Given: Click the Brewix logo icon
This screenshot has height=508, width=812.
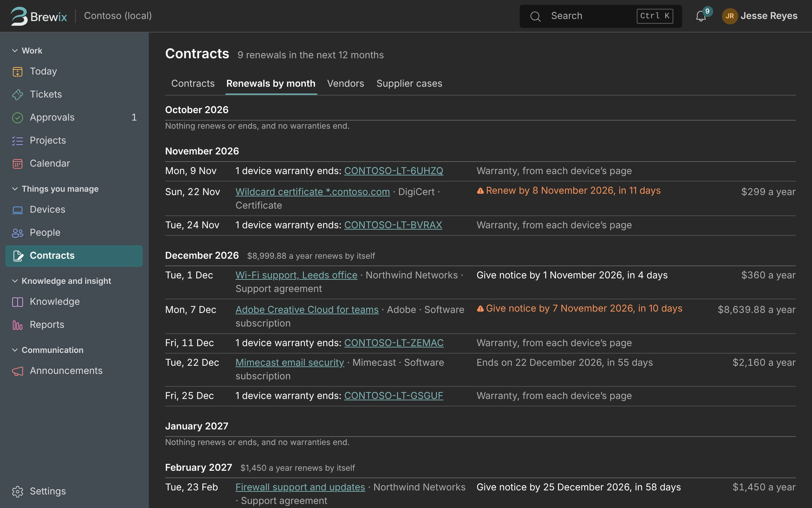Looking at the screenshot, I should tap(19, 16).
